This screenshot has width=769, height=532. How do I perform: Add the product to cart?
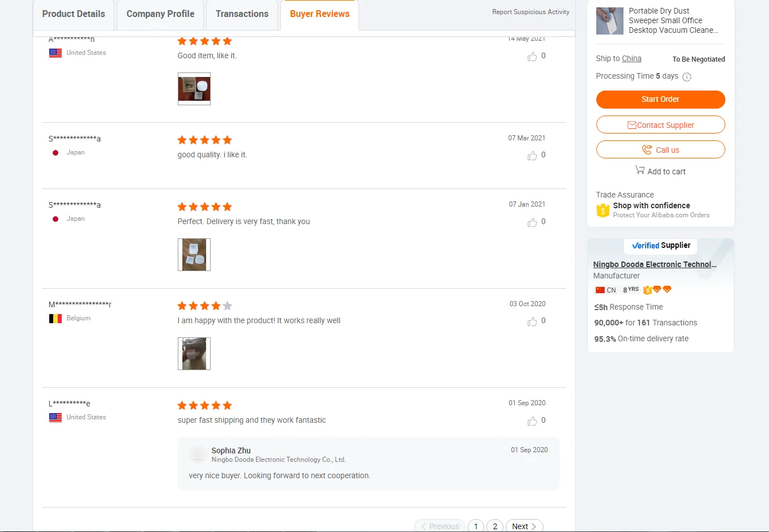[x=660, y=171]
